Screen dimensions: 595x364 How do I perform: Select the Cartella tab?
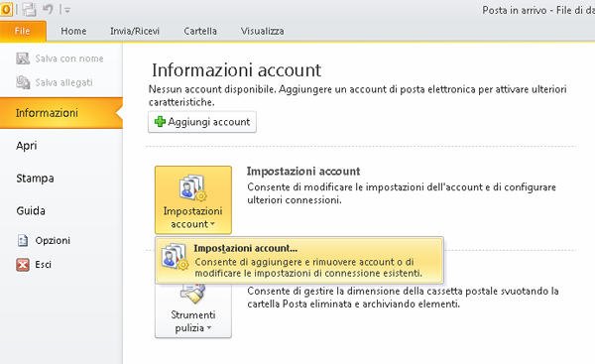pyautogui.click(x=200, y=31)
